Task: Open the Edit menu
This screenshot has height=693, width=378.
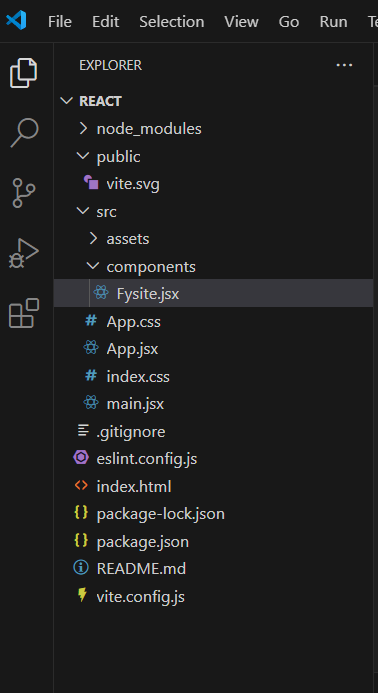Action: [x=105, y=22]
